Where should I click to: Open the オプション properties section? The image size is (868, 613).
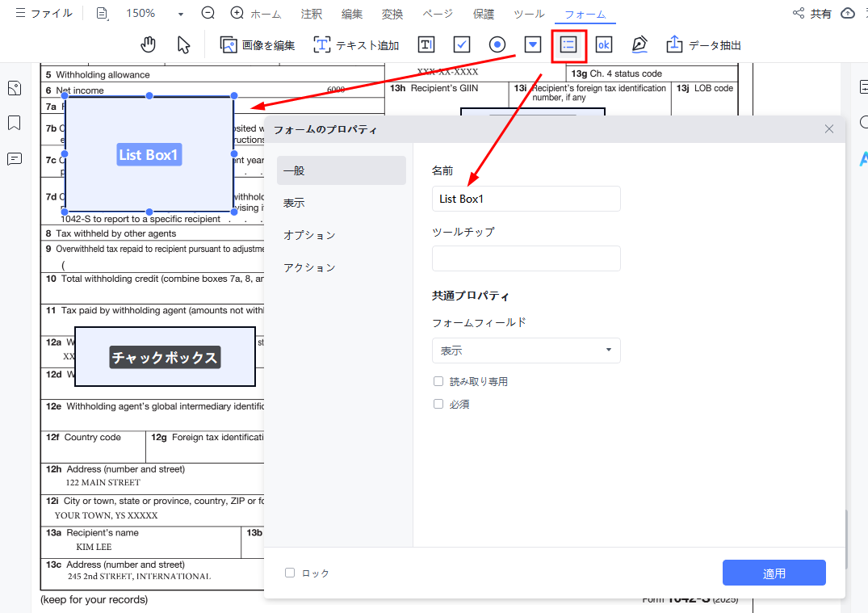(309, 235)
